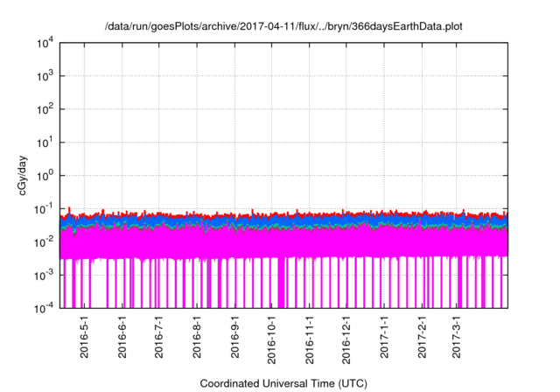Click the Coordinated Universal Time (UTC) axis label
This screenshot has height=392, width=560.
(283, 384)
